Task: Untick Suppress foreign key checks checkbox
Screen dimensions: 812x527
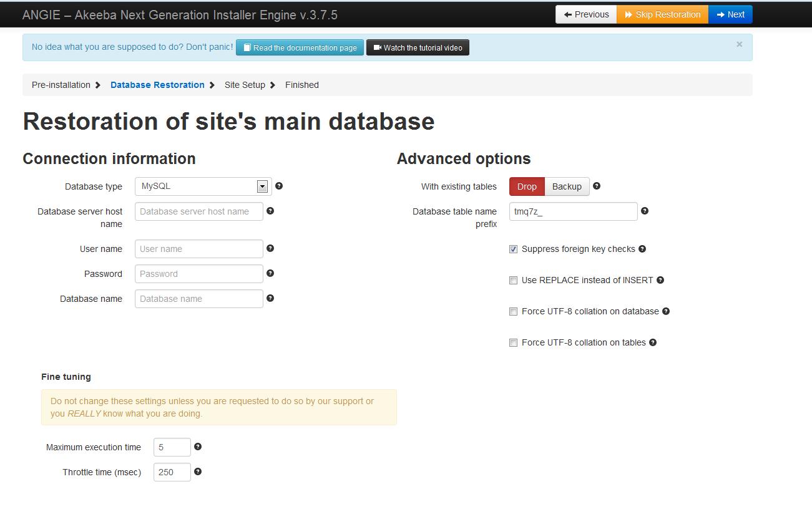Action: click(513, 249)
